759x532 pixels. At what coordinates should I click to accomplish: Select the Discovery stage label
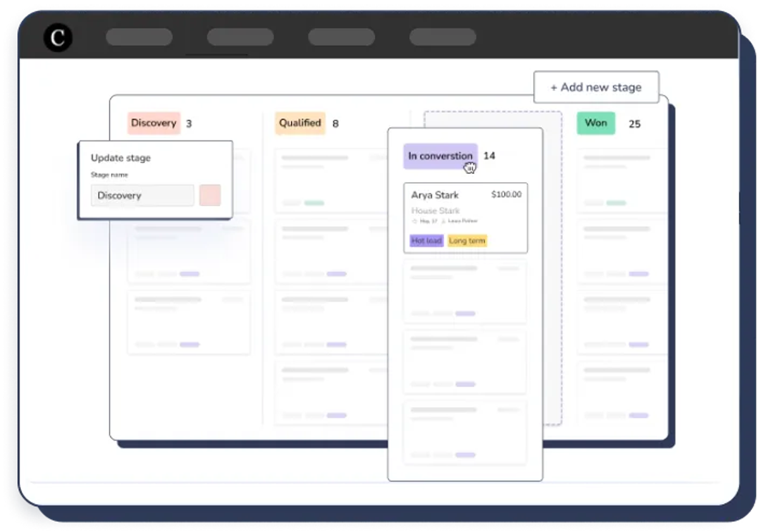tap(154, 123)
